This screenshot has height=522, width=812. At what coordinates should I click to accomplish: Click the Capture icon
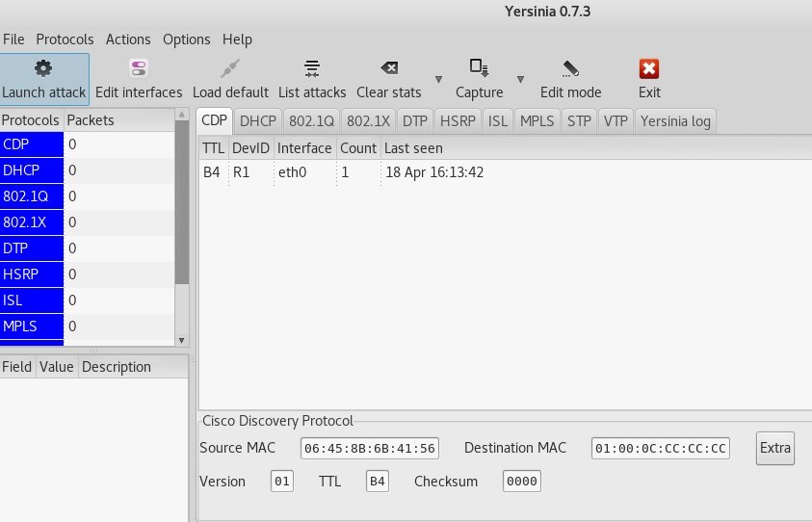click(479, 67)
